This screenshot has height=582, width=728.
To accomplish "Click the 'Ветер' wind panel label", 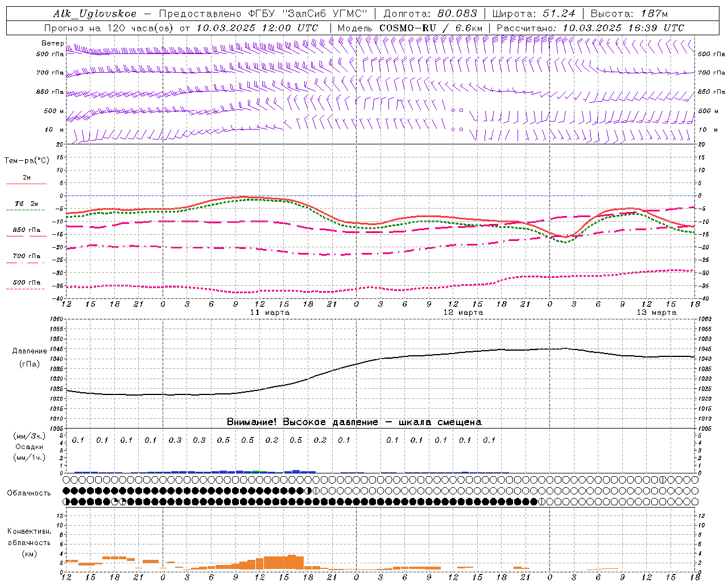I will (53, 43).
